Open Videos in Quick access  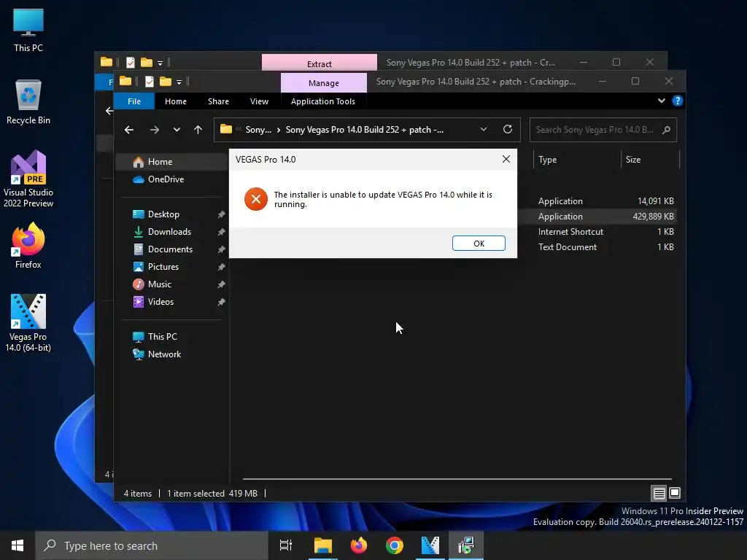[160, 302]
